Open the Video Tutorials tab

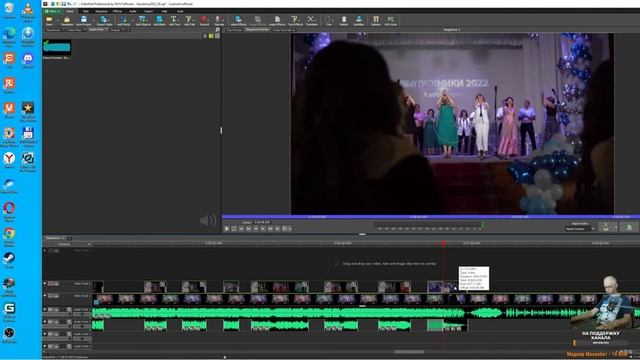(283, 30)
